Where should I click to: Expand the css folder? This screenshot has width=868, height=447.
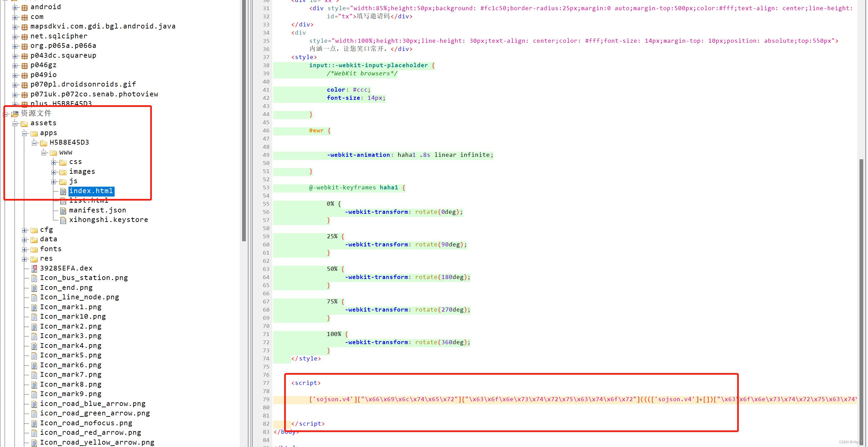tap(54, 163)
